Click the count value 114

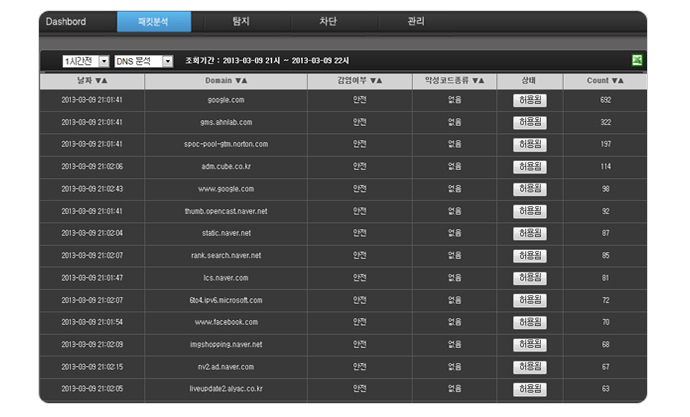(606, 167)
